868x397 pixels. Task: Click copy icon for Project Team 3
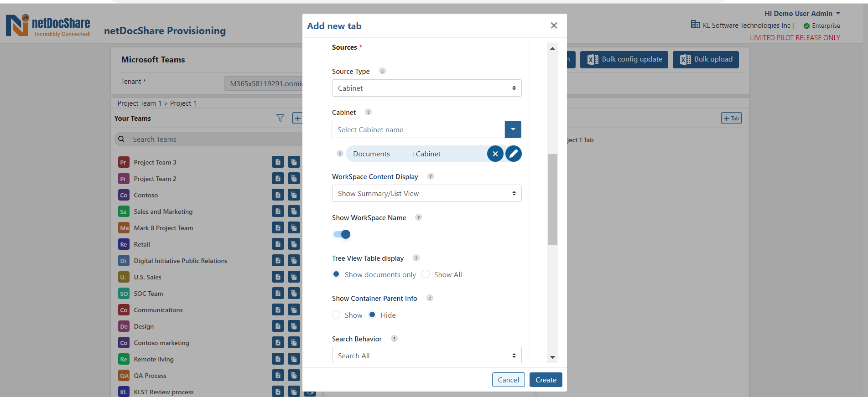[x=294, y=162]
